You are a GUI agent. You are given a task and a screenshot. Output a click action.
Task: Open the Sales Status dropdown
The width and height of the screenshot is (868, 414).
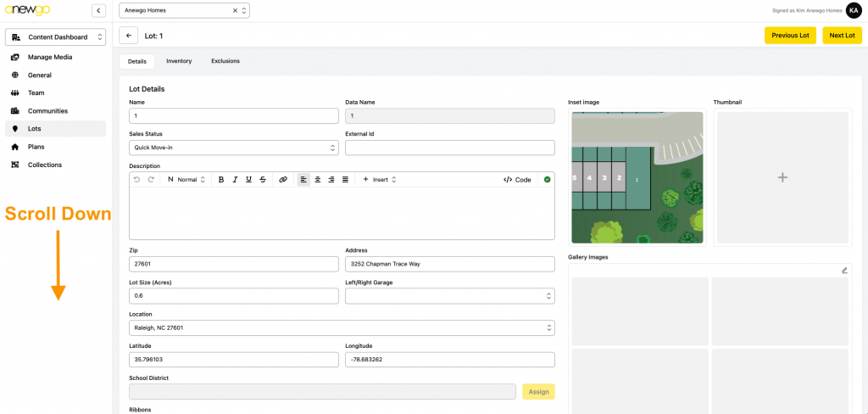coord(234,148)
